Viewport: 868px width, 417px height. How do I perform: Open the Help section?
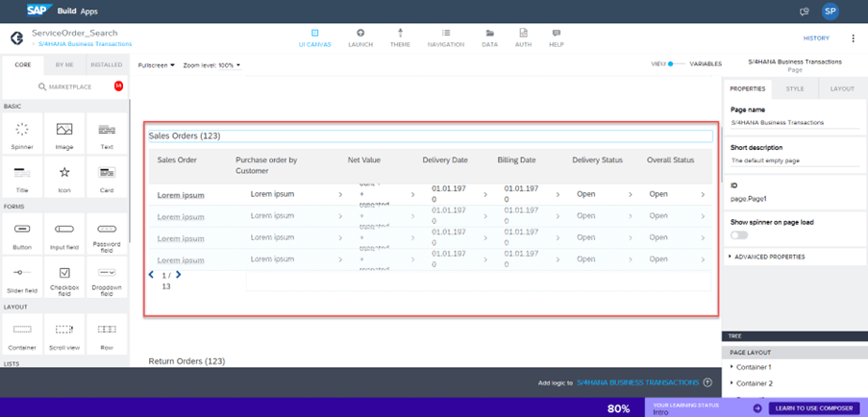coord(557,38)
